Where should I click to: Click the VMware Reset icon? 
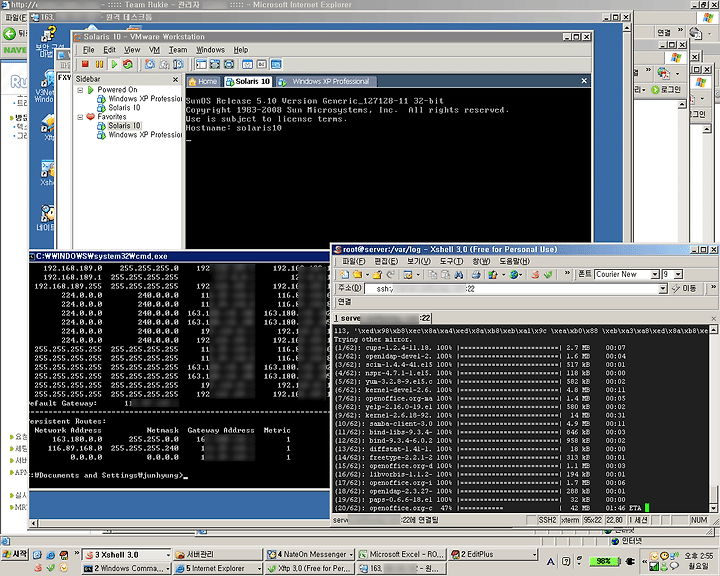[128, 64]
